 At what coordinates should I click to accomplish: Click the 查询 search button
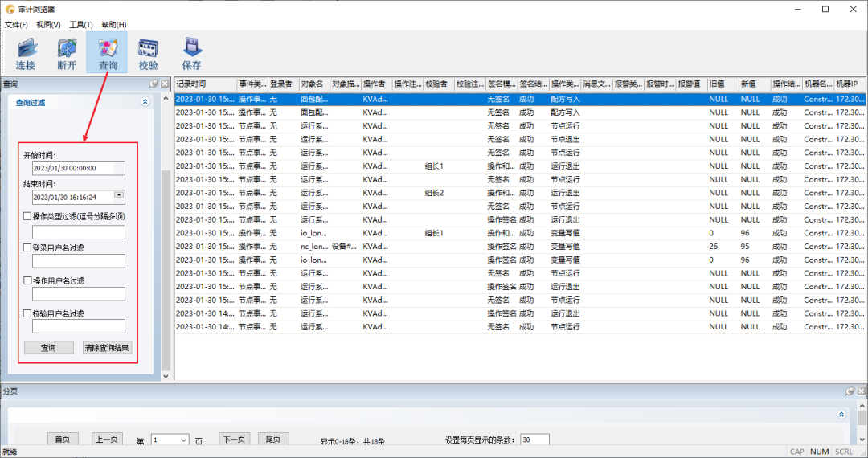click(x=49, y=347)
